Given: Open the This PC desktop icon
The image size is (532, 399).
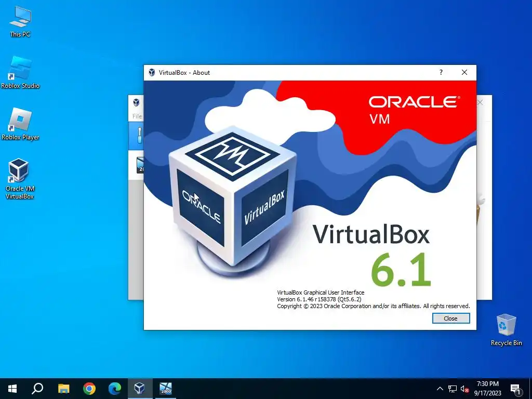Looking at the screenshot, I should [20, 21].
